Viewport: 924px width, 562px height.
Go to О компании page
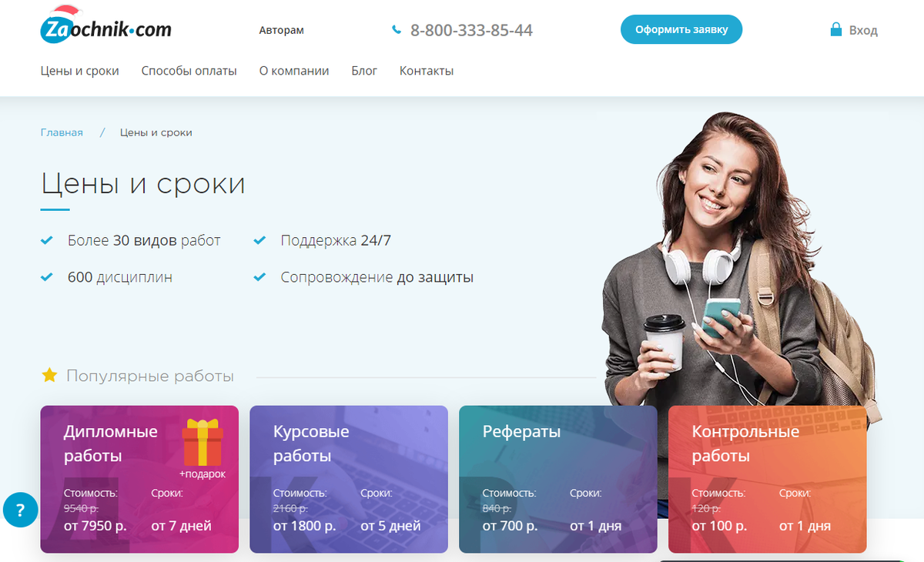pyautogui.click(x=294, y=71)
